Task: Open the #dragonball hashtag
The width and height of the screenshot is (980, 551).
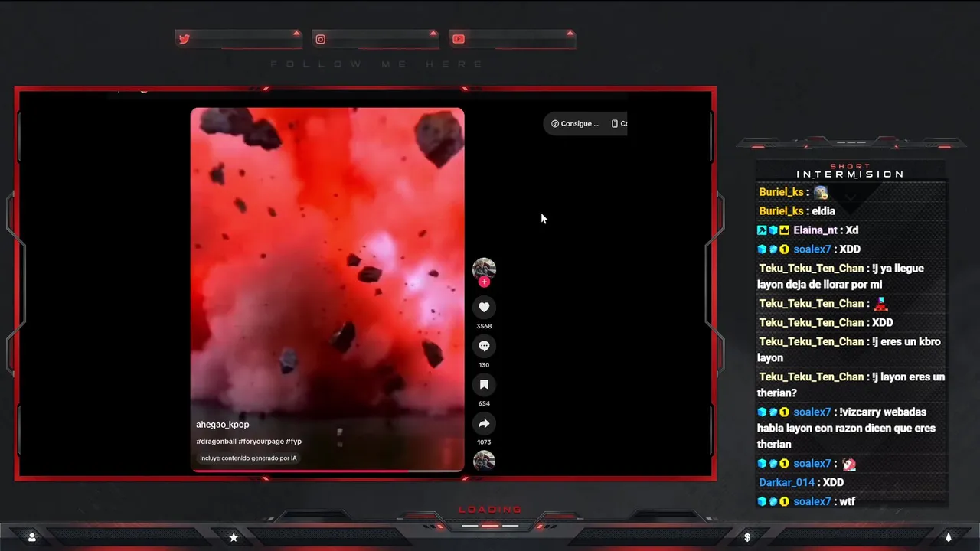Action: 216,442
